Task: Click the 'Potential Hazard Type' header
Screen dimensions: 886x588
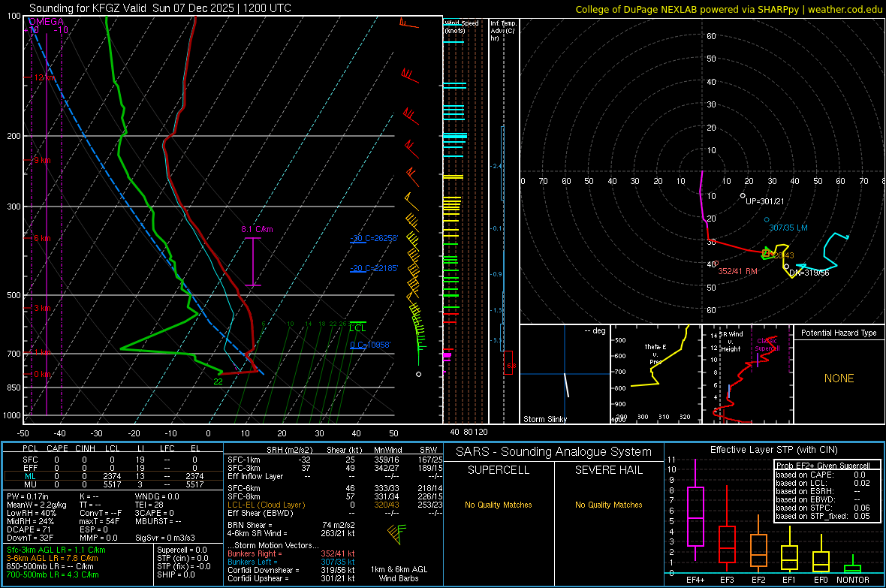Action: click(x=839, y=333)
